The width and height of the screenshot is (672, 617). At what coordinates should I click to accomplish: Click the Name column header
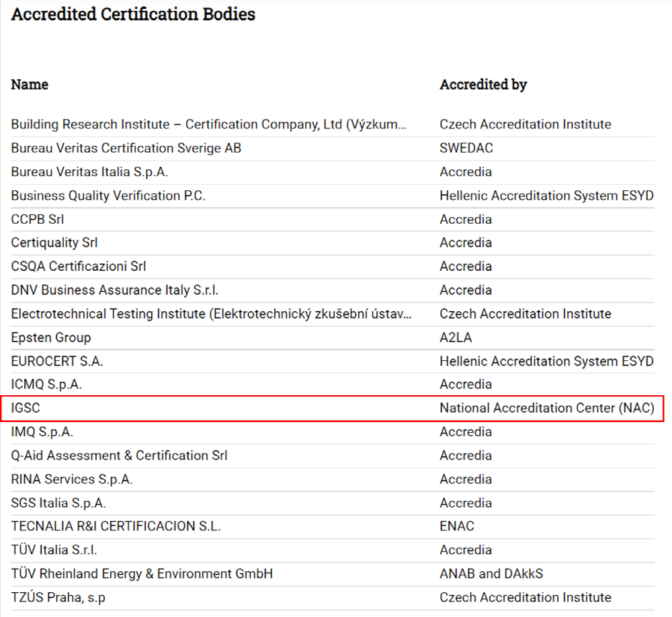pyautogui.click(x=30, y=85)
